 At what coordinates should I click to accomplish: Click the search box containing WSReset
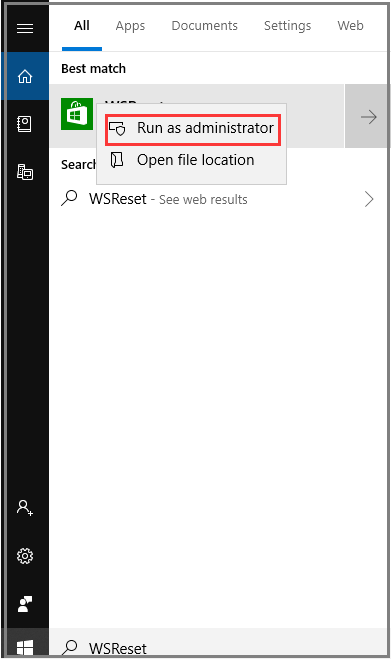click(x=218, y=647)
